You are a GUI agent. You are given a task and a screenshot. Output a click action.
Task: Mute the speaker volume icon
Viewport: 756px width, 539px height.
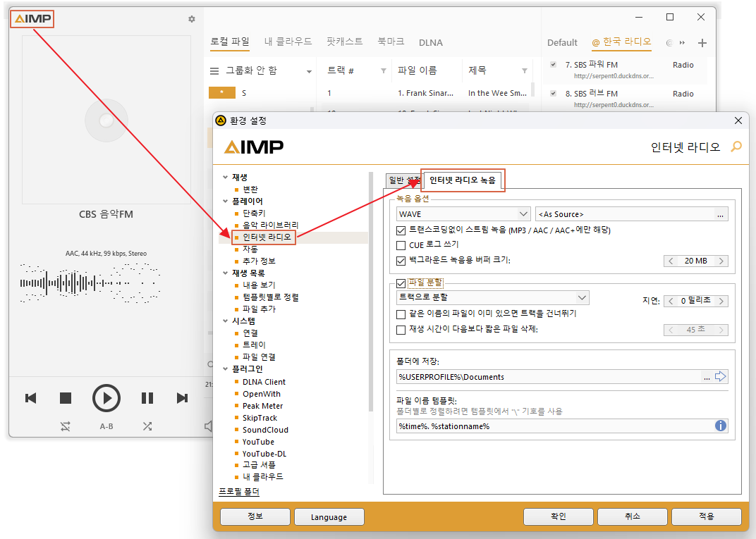(x=208, y=426)
